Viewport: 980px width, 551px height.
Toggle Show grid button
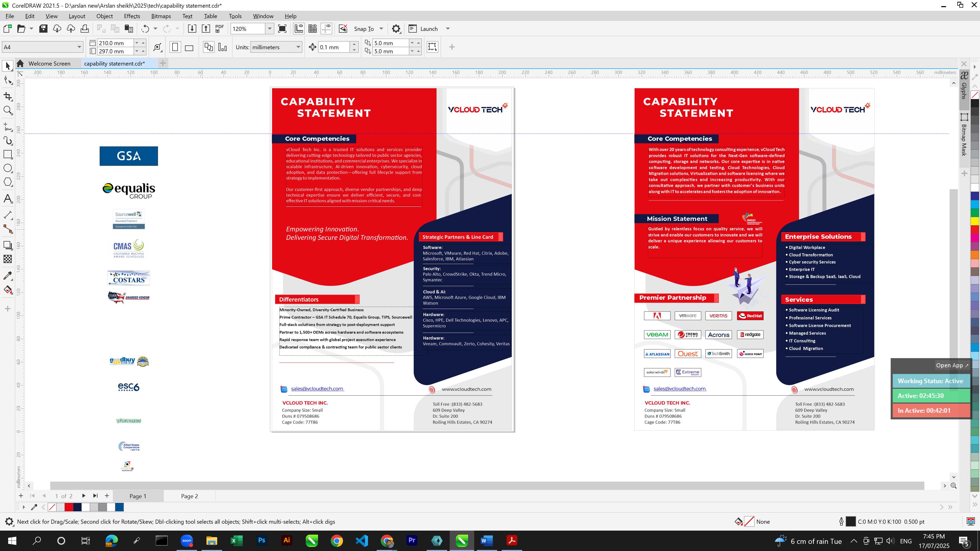tap(313, 29)
